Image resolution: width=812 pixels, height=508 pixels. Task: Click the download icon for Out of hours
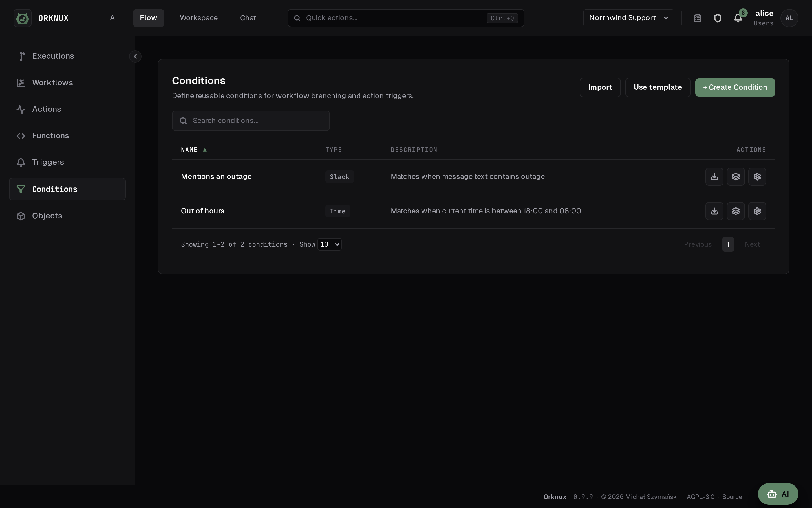pyautogui.click(x=714, y=211)
